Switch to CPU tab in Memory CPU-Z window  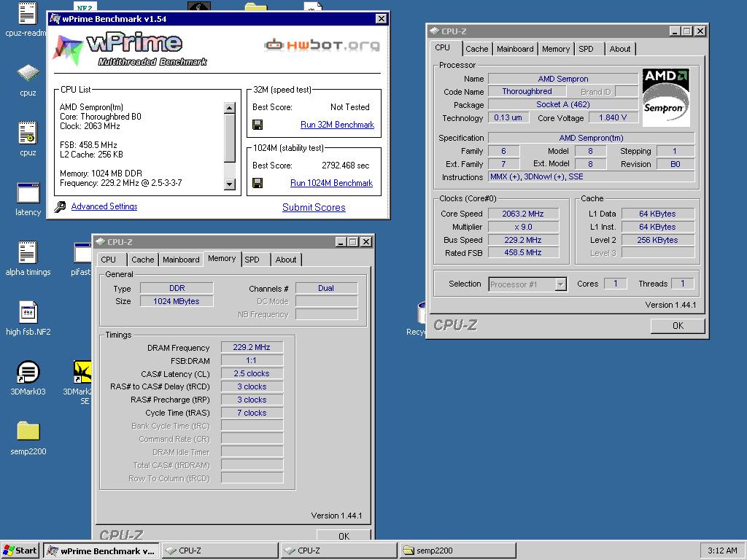pos(109,260)
